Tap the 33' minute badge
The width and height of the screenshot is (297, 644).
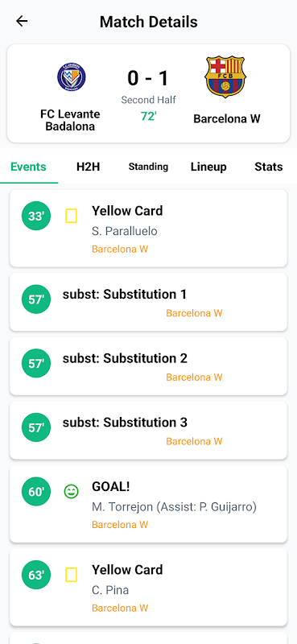coord(36,216)
